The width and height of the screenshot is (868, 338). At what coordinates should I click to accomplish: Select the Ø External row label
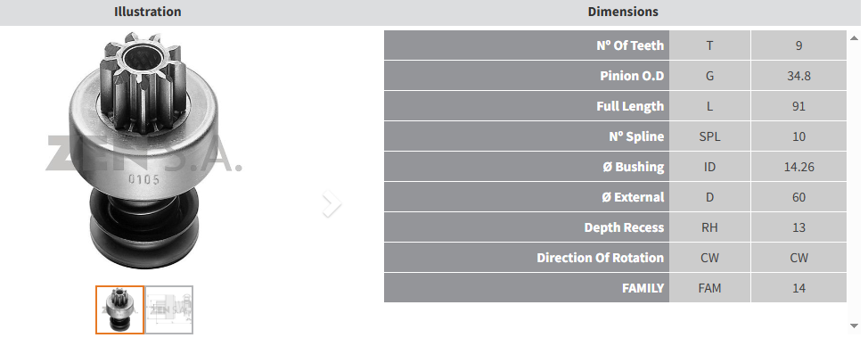(x=633, y=197)
